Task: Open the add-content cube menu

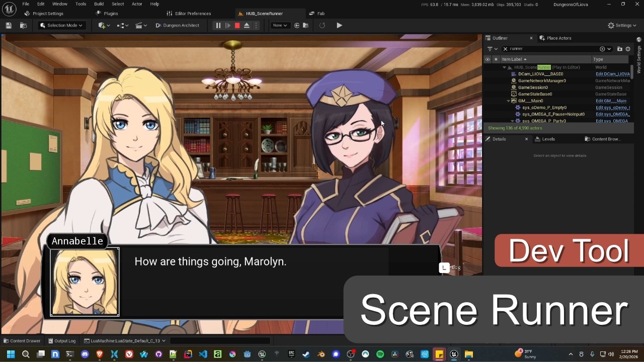Action: (104, 25)
